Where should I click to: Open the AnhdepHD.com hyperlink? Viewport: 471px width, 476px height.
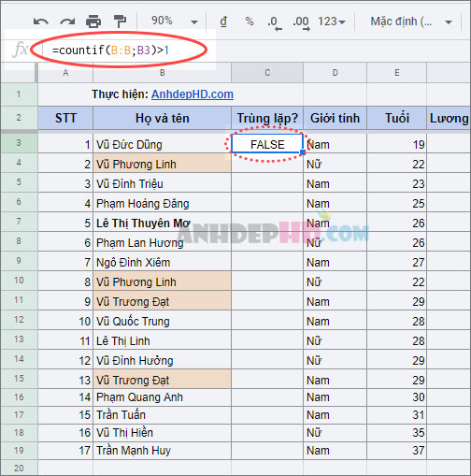tap(193, 94)
